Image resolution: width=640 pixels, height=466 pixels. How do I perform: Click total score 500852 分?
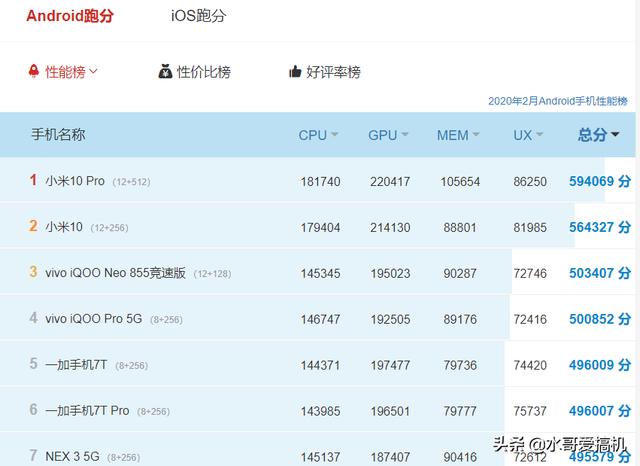pyautogui.click(x=600, y=319)
